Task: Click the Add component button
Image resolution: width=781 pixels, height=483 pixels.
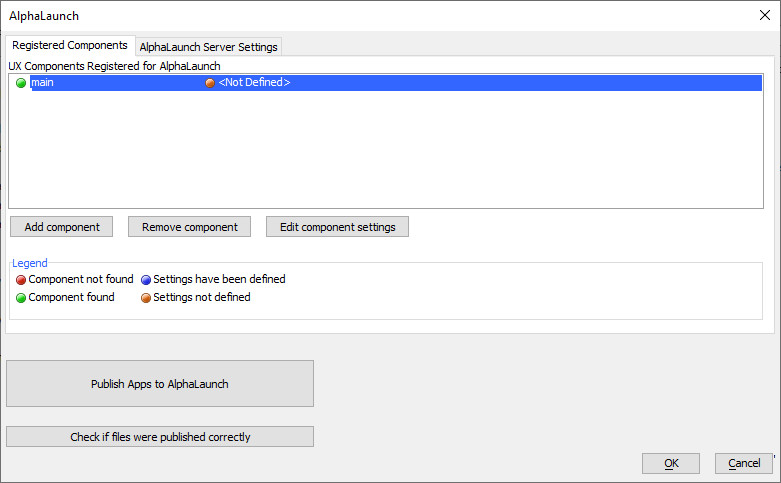Action: [62, 227]
